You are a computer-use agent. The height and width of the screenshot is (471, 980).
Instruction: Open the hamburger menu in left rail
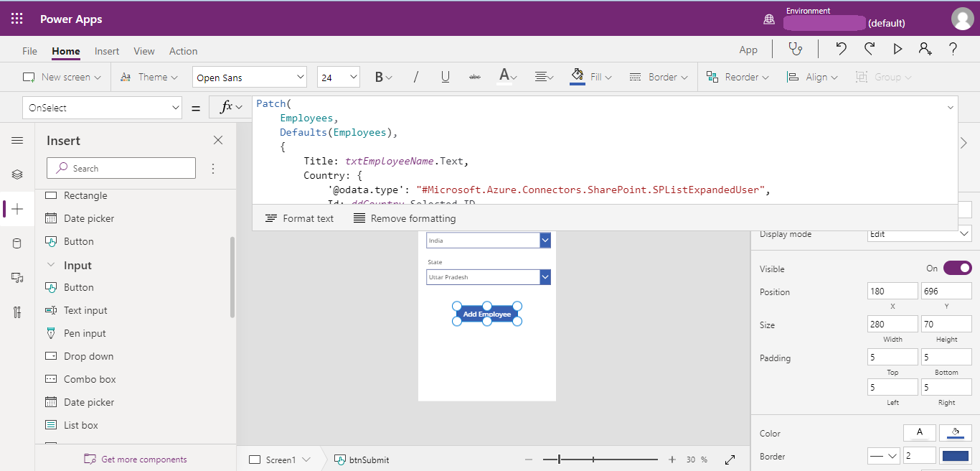click(17, 141)
